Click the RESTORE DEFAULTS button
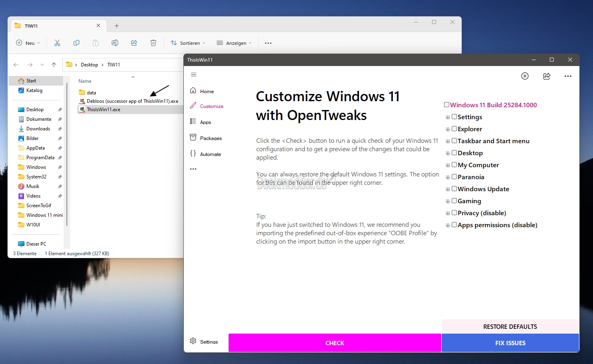The height and width of the screenshot is (364, 593). click(510, 326)
